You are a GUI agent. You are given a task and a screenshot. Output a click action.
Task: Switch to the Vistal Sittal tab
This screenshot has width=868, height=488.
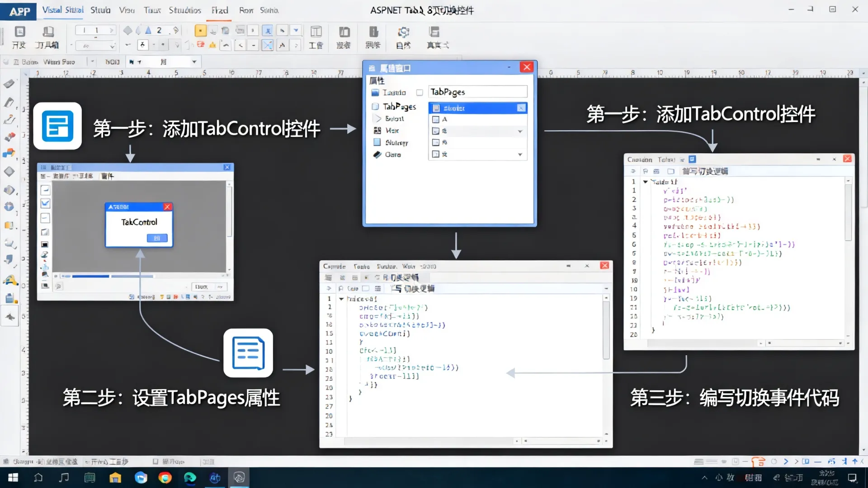click(63, 10)
